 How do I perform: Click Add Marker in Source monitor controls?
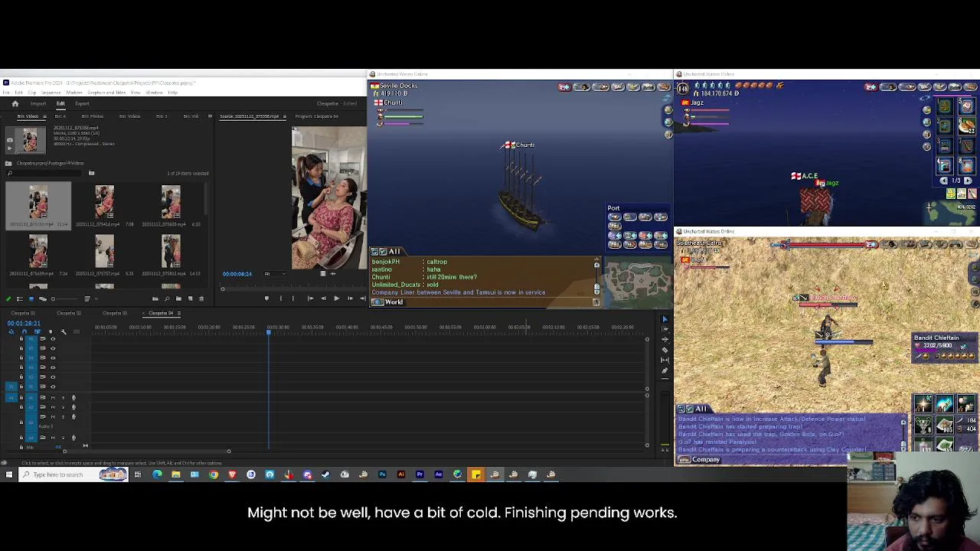pyautogui.click(x=266, y=298)
